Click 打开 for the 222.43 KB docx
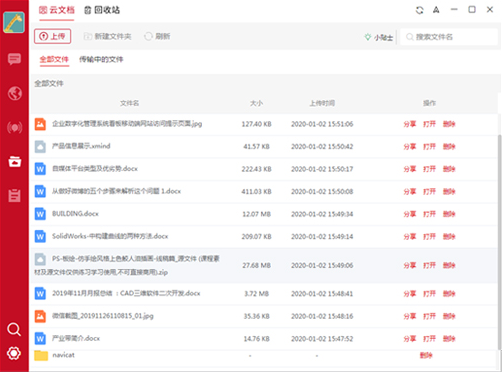This screenshot has width=502, height=372. pyautogui.click(x=429, y=169)
